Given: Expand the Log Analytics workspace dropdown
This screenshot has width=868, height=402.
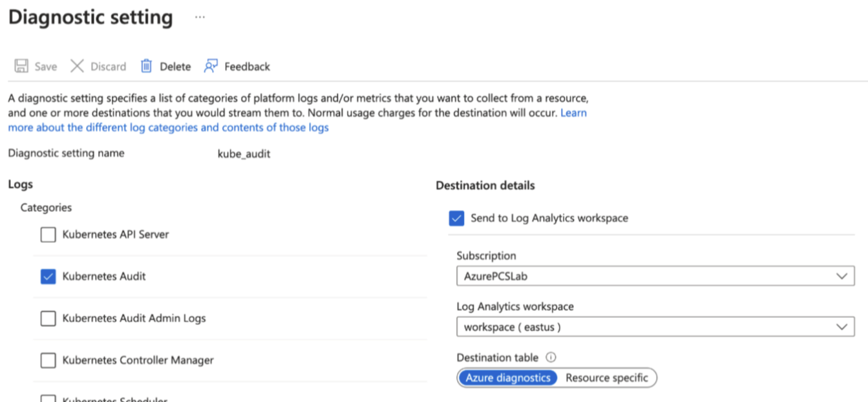Looking at the screenshot, I should 655,327.
